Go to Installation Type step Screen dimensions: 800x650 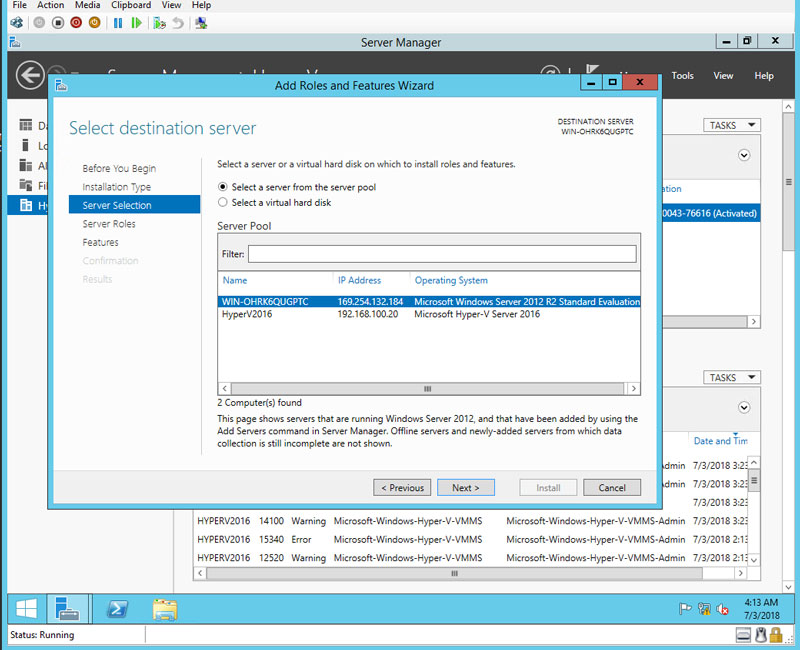click(x=116, y=187)
